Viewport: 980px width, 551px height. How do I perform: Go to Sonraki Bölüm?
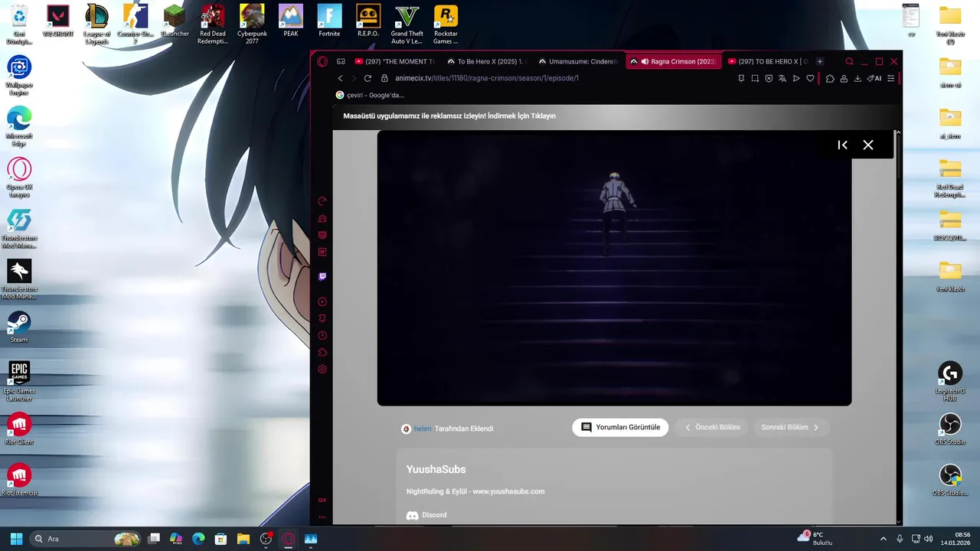[790, 427]
